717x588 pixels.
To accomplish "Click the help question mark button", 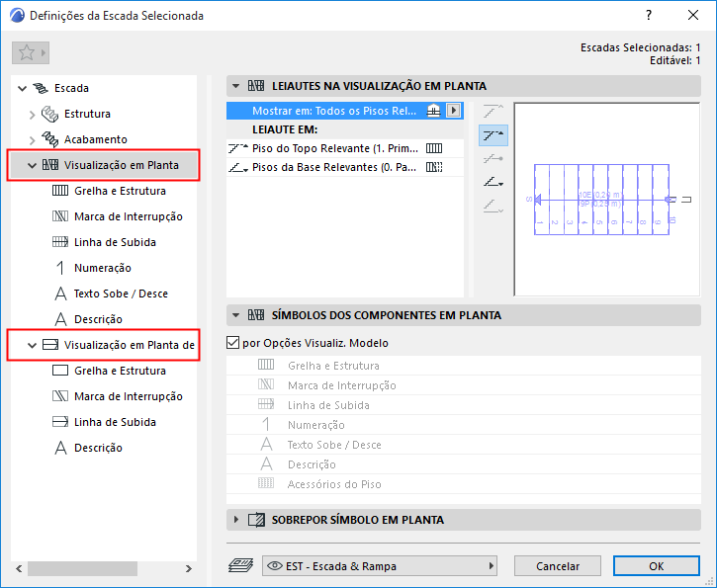I will (x=649, y=15).
